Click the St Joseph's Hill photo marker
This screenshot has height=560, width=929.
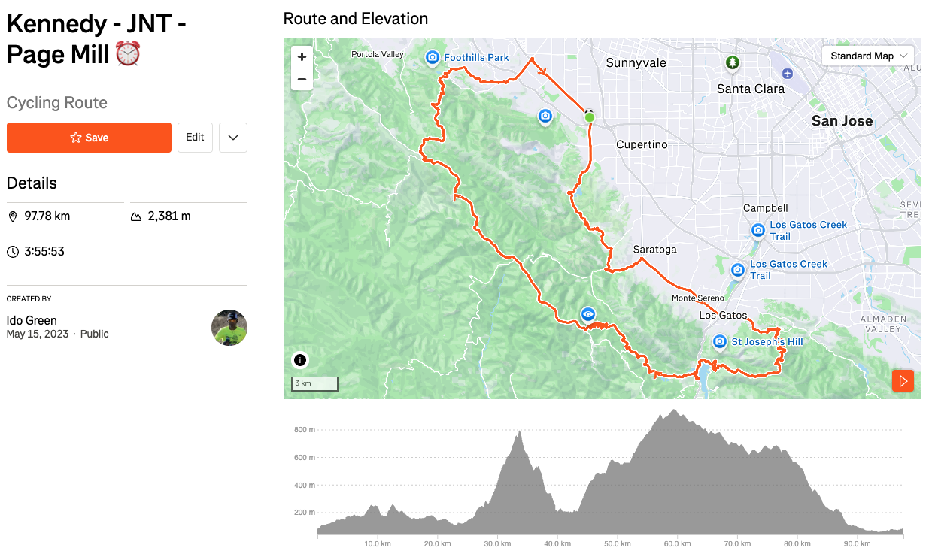tap(720, 342)
